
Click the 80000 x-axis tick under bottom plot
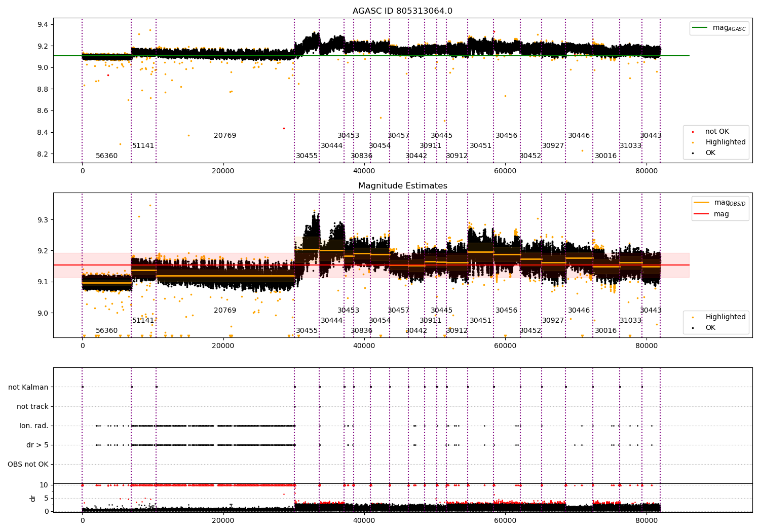click(646, 520)
